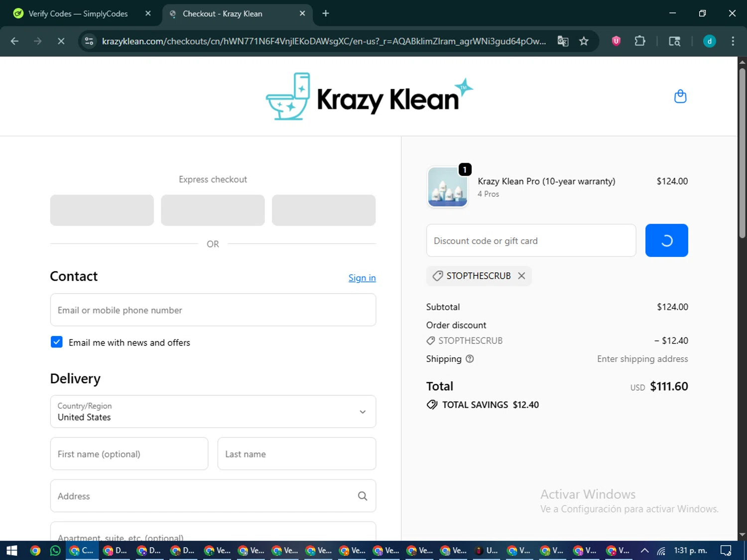The width and height of the screenshot is (747, 560).
Task: Open the taskbar window labeled 'U...'
Action: click(487, 551)
